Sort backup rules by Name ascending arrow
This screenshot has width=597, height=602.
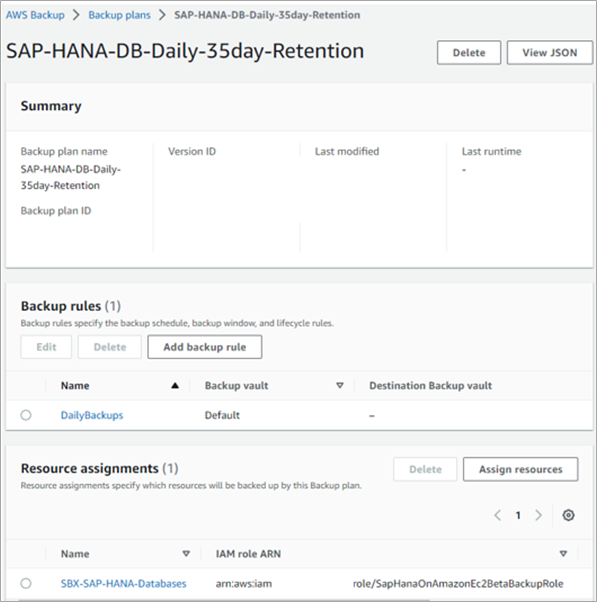pos(175,385)
